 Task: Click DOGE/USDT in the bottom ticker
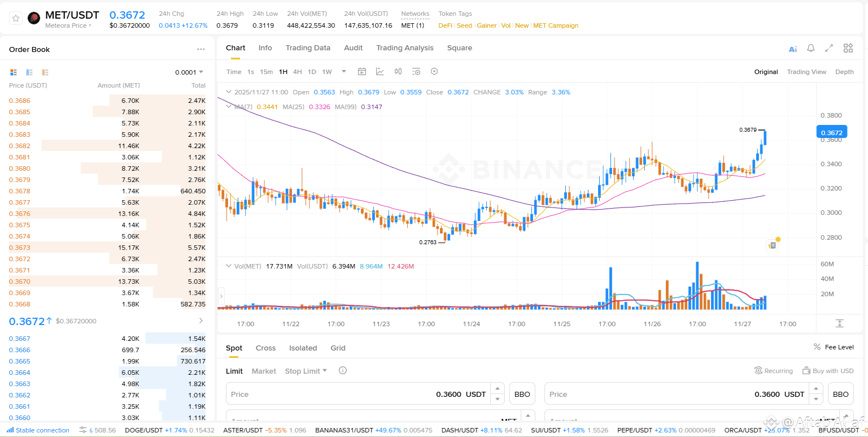[x=169, y=430]
